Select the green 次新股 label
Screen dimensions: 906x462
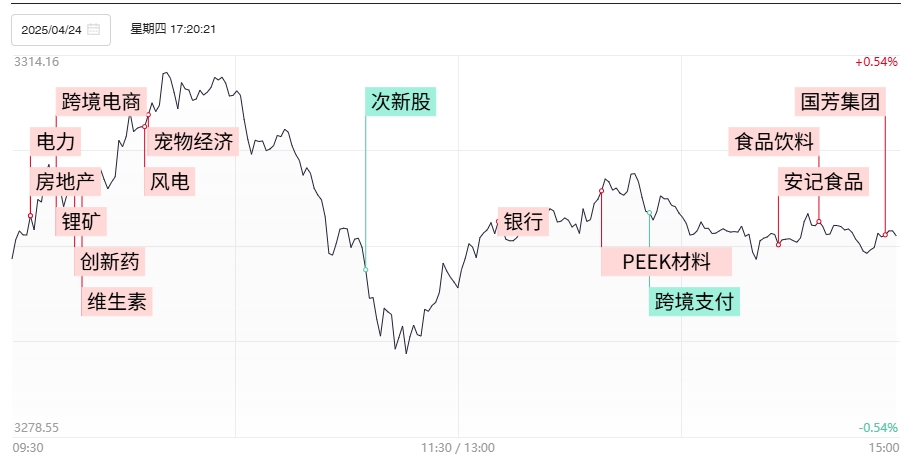tap(400, 102)
